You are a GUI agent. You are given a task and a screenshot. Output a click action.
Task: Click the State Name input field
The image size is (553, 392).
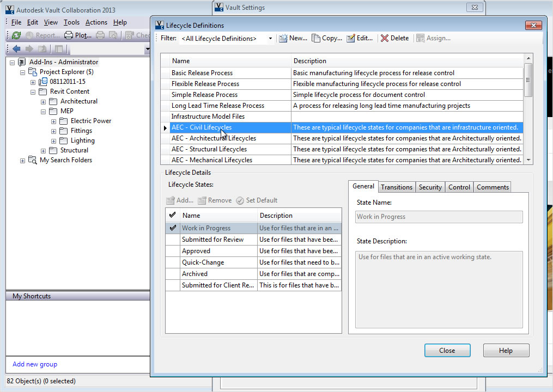(439, 217)
